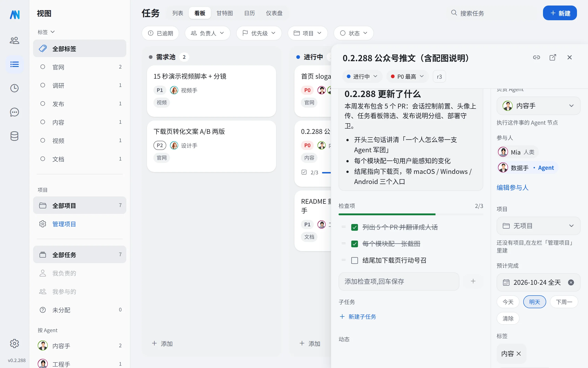Image resolution: width=588 pixels, height=368 pixels.
Task: Open the 优先级 filter dropdown
Action: (259, 33)
